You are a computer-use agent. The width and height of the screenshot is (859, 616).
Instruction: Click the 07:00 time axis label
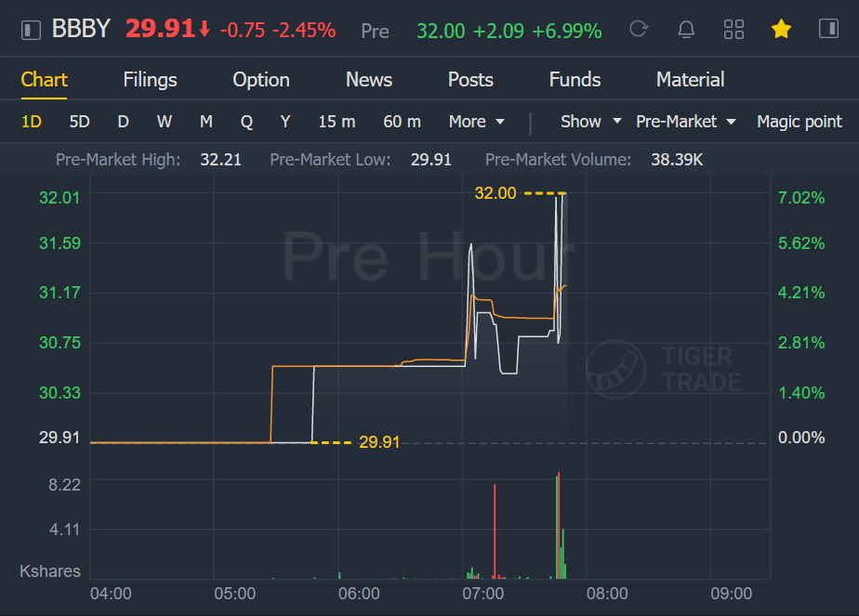pyautogui.click(x=482, y=594)
